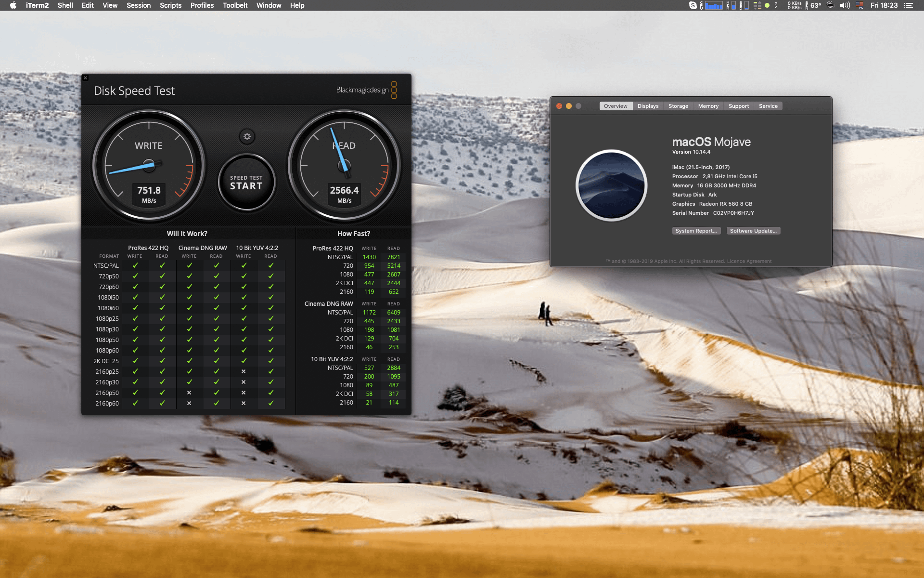Open the Scripts menu
Viewport: 924px width, 578px height.
click(x=170, y=5)
